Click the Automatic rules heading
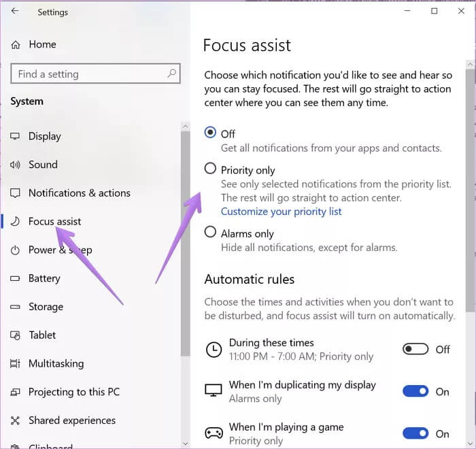476x449 pixels. click(x=250, y=280)
